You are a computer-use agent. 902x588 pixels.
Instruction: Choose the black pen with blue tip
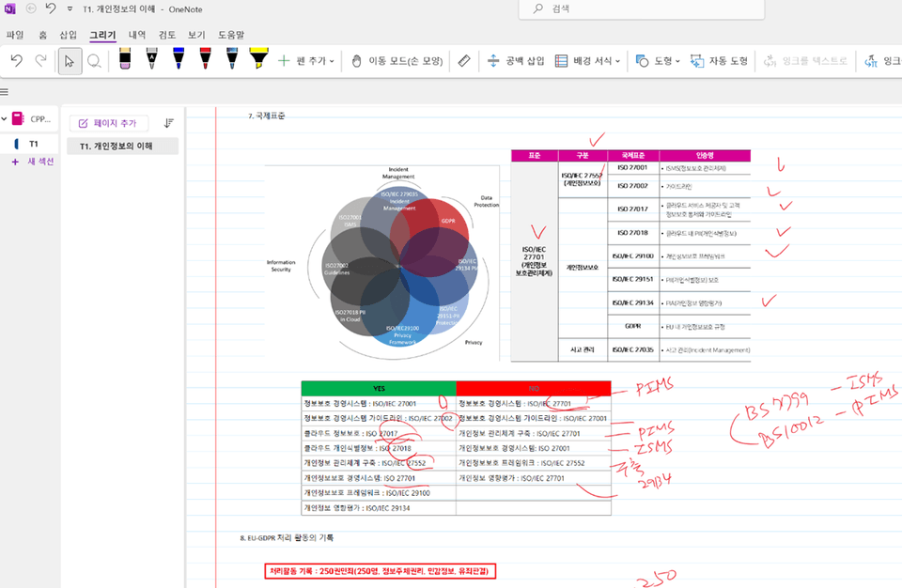[232, 58]
